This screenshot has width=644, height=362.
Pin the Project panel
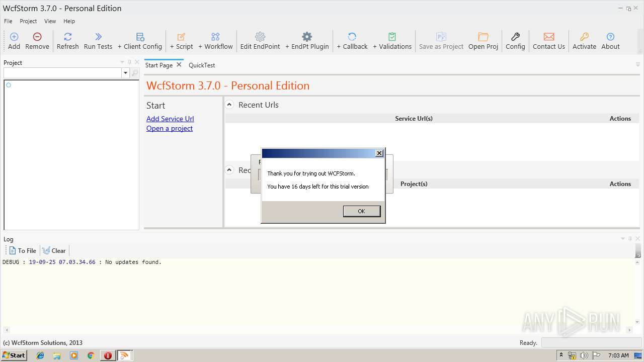tap(129, 62)
